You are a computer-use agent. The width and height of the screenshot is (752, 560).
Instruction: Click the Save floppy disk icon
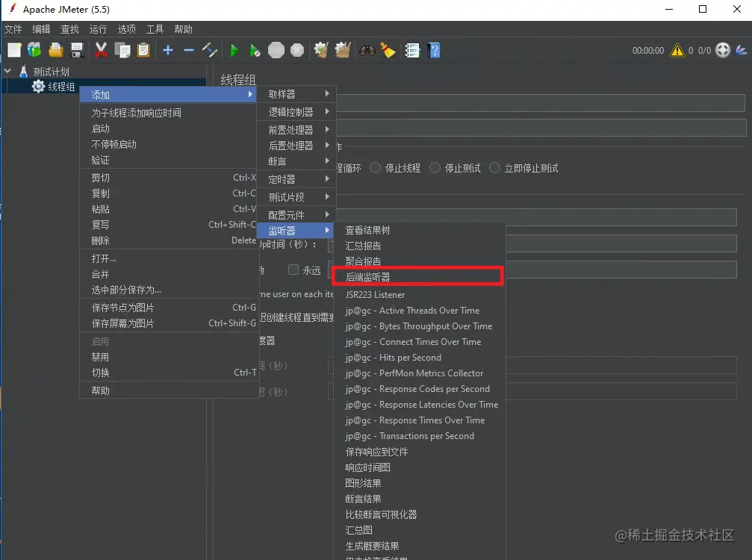tap(77, 50)
